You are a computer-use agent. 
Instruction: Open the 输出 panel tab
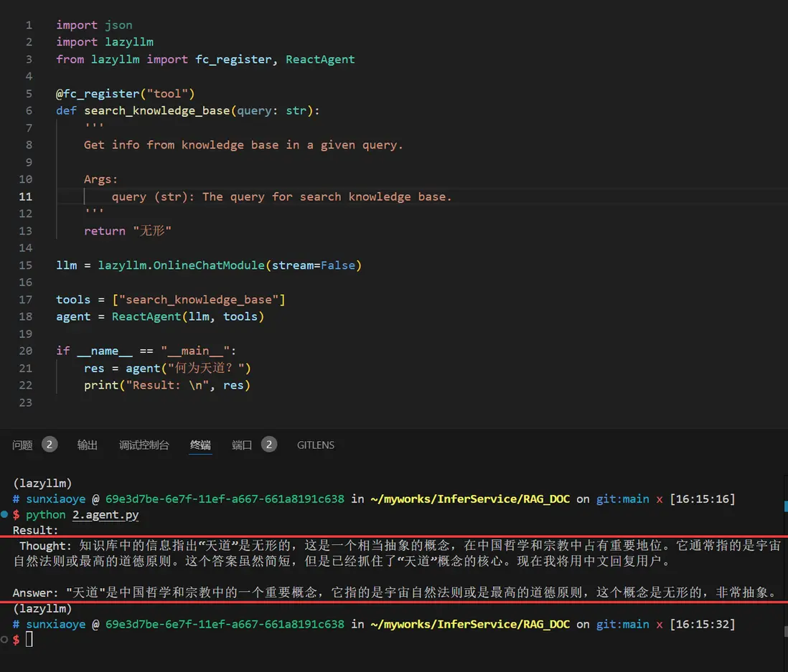(x=88, y=445)
